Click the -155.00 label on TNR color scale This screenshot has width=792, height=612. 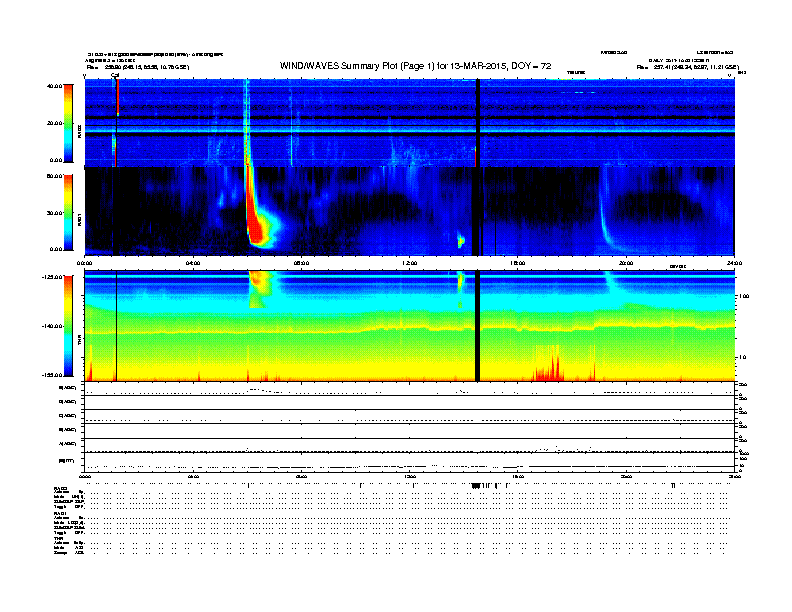[52, 375]
